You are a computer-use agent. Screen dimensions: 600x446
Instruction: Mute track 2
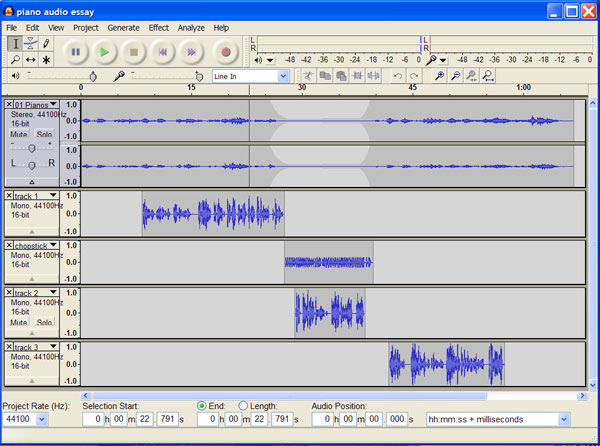tap(19, 322)
